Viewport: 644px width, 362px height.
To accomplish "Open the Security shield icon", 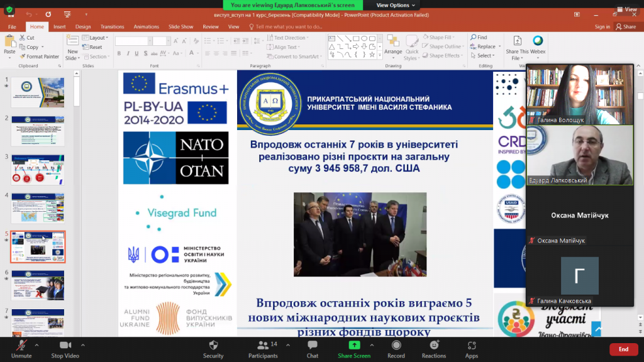I will 213,348.
